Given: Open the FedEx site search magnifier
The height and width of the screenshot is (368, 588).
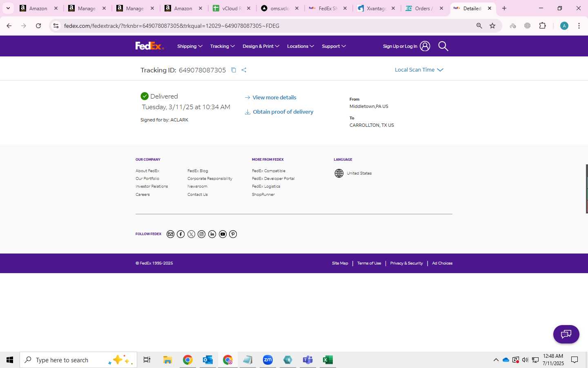Looking at the screenshot, I should pos(443,46).
